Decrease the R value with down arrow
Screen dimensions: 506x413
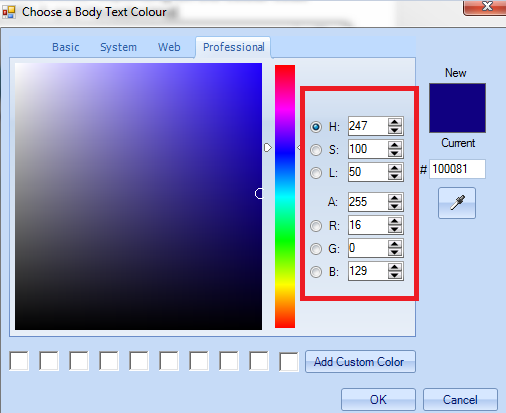pos(395,229)
